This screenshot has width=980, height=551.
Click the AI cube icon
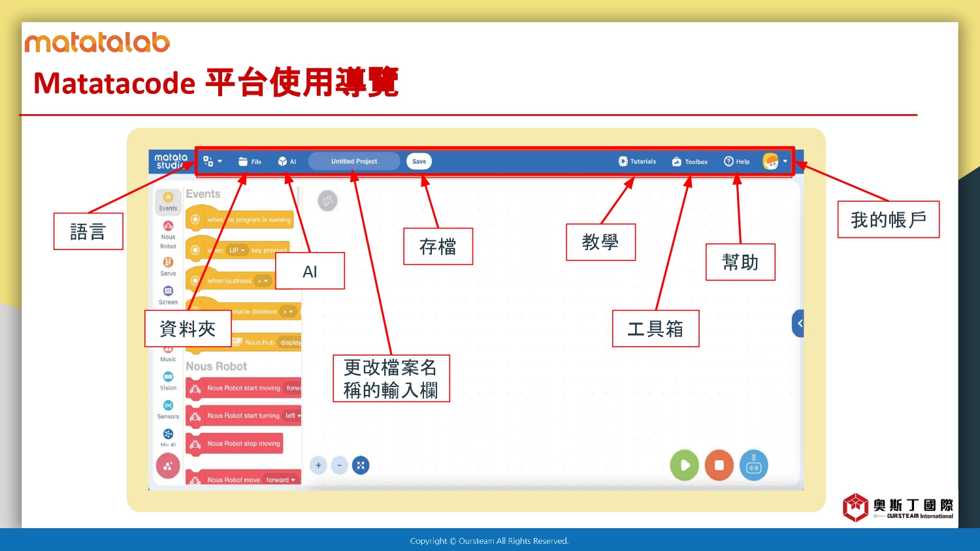click(x=282, y=161)
